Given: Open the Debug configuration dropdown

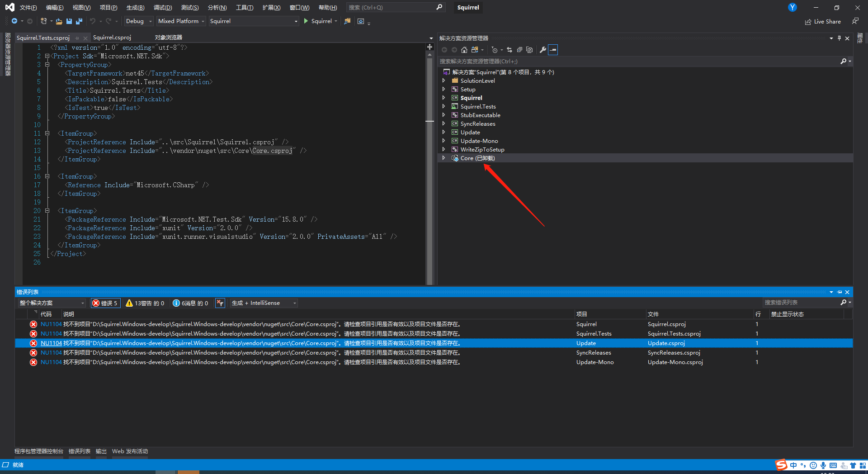Looking at the screenshot, I should (138, 21).
